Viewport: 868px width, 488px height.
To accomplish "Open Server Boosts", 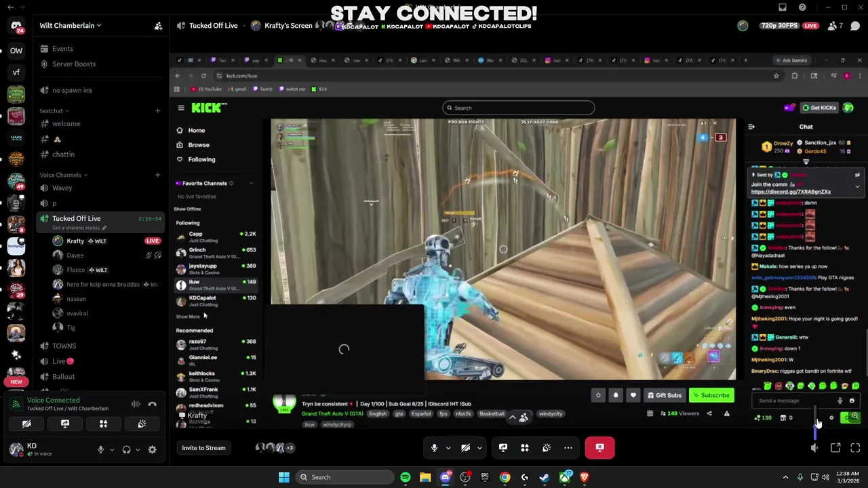I will point(74,64).
